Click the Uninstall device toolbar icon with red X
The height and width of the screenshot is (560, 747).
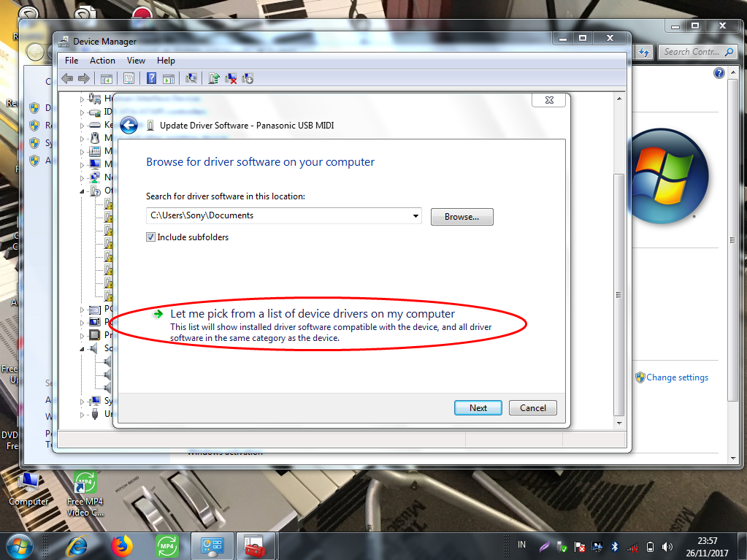tap(231, 79)
